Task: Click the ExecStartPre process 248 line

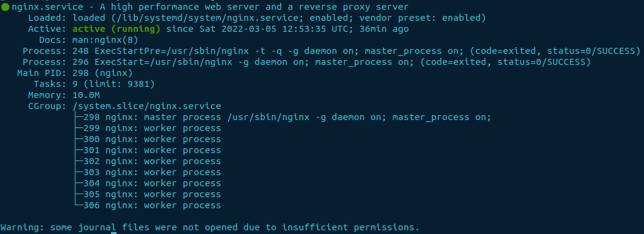Action: click(331, 51)
